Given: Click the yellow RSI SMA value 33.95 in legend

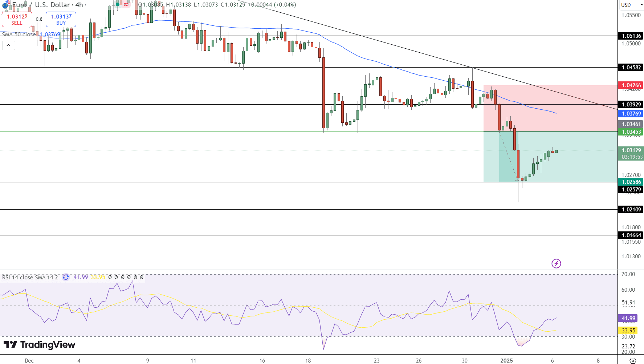Looking at the screenshot, I should [x=98, y=277].
